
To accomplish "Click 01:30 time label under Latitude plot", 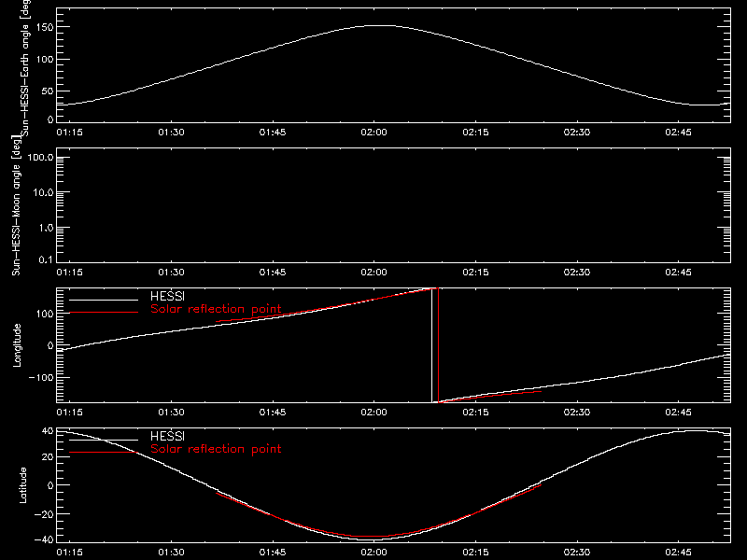I will click(171, 553).
